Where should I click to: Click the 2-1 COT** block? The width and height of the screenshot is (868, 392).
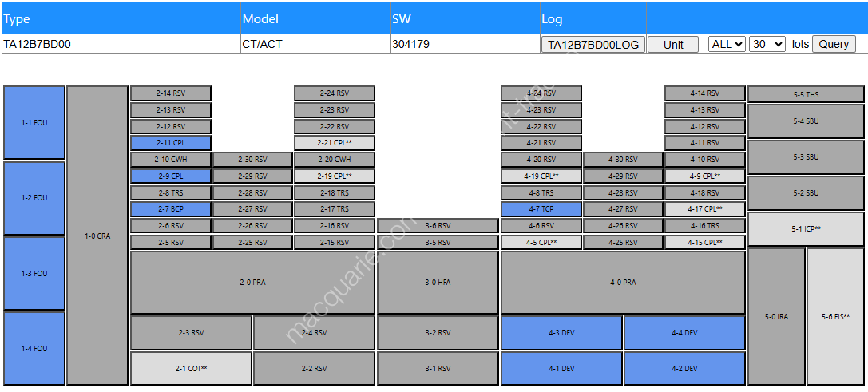[x=191, y=369]
